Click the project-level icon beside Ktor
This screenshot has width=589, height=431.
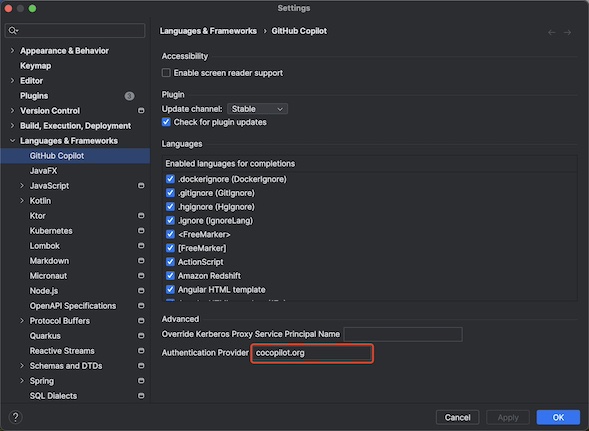tap(141, 216)
